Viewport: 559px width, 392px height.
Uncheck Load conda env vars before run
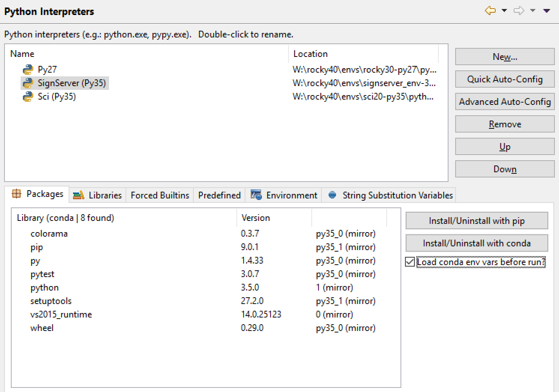(410, 262)
